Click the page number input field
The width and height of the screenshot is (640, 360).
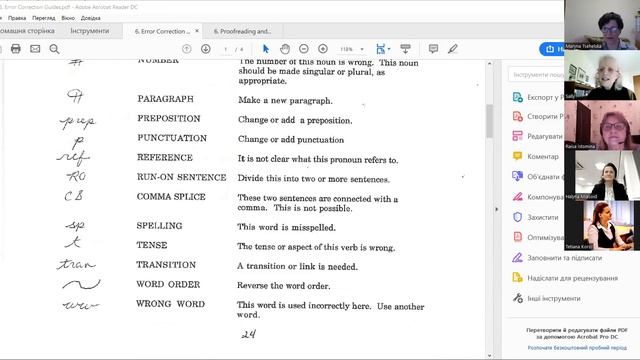(225, 49)
